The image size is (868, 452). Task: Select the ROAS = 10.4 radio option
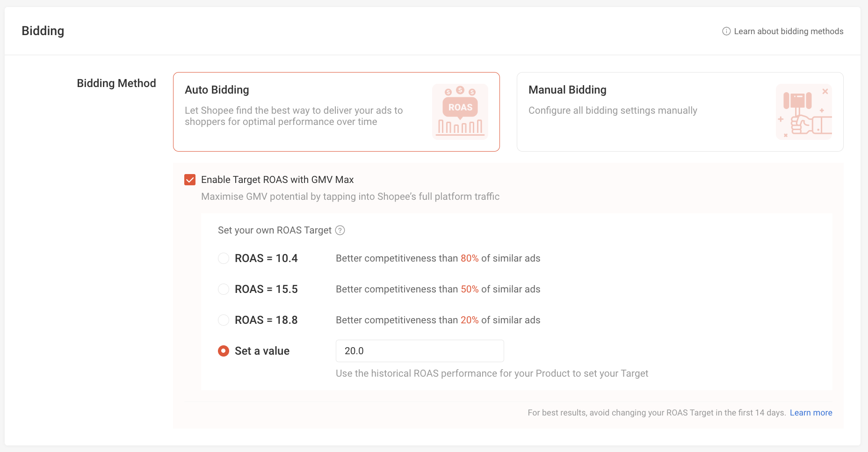tap(224, 258)
